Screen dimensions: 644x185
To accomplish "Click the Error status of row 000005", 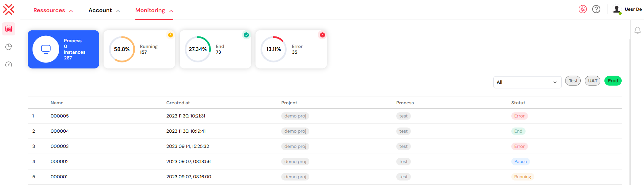I will coord(519,116).
